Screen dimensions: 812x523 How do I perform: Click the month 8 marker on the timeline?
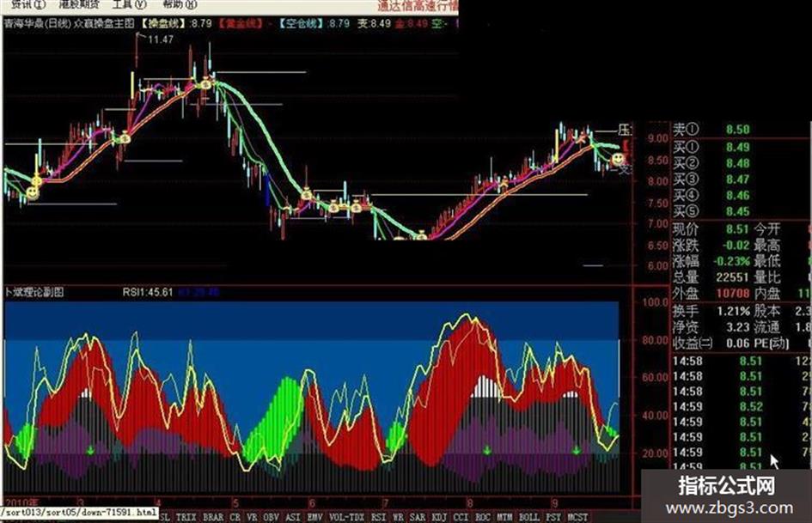(x=470, y=502)
